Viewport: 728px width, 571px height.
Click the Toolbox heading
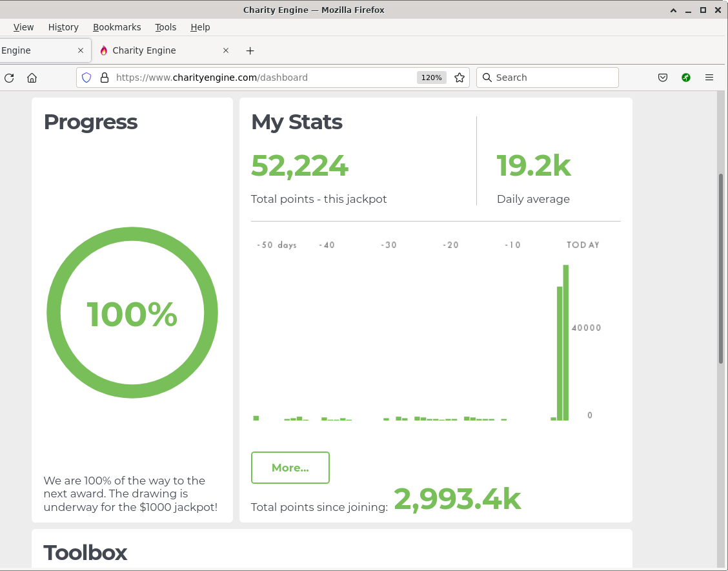point(85,552)
